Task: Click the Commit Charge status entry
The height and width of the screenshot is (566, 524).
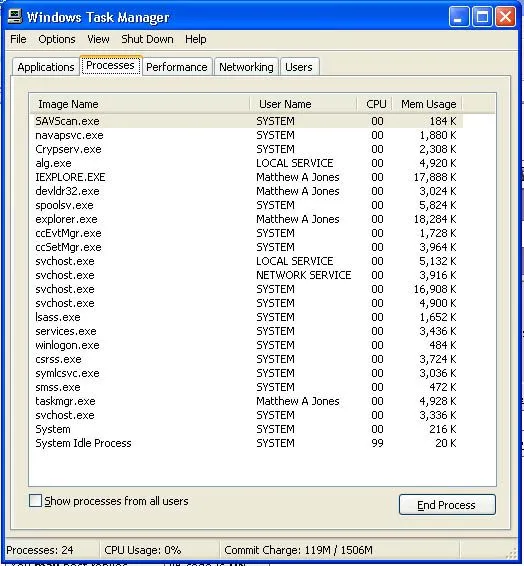Action: [298, 550]
